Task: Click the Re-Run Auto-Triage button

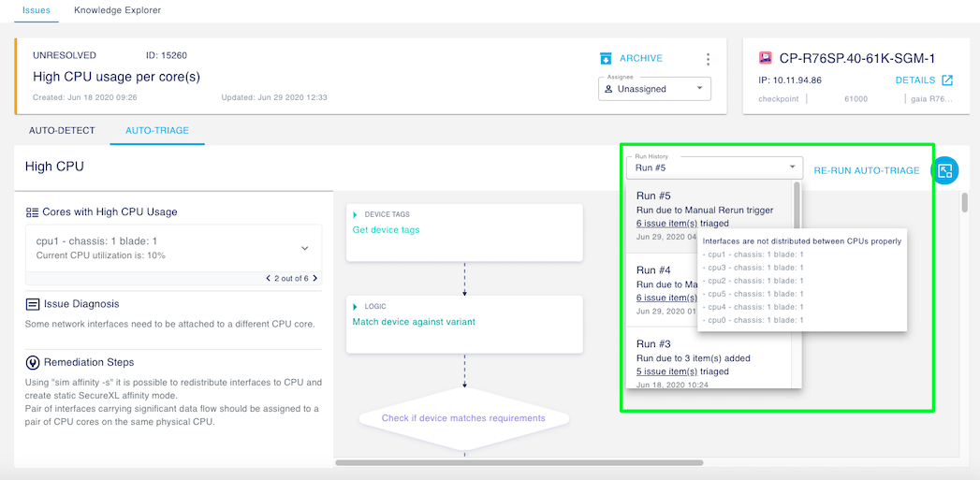Action: pyautogui.click(x=866, y=170)
